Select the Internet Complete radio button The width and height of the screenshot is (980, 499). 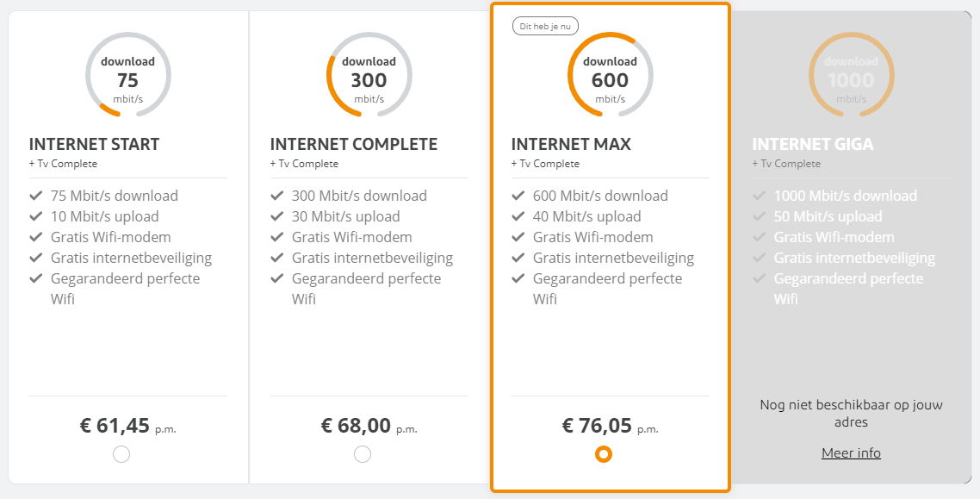(x=363, y=454)
